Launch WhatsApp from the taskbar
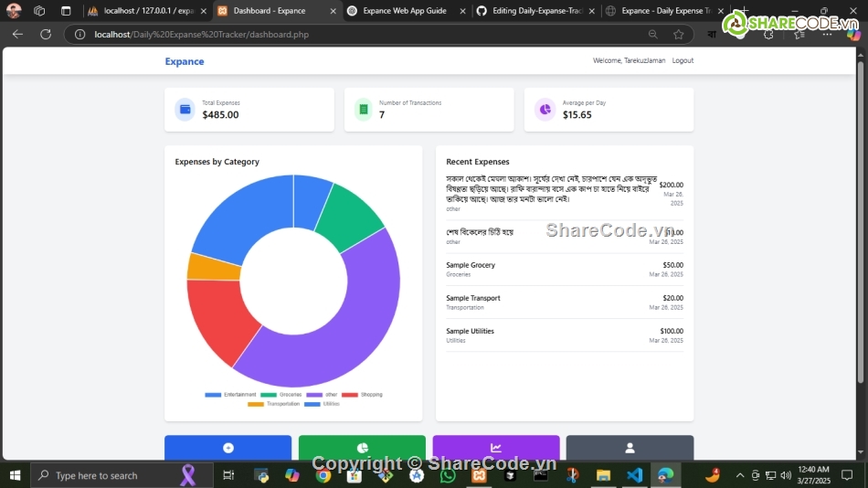Image resolution: width=868 pixels, height=488 pixels. click(448, 475)
